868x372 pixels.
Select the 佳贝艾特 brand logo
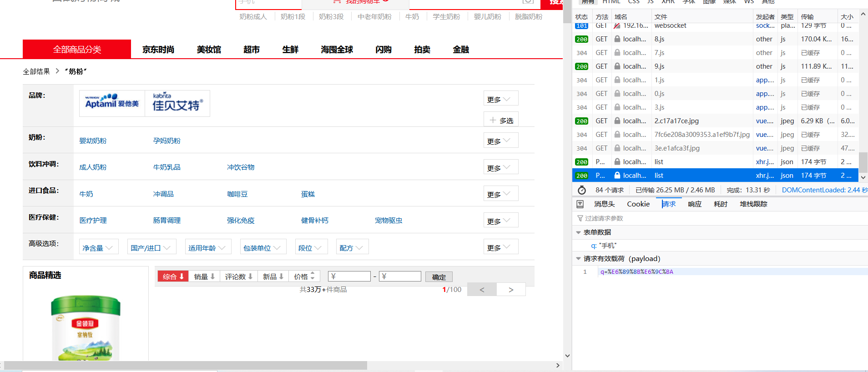coord(177,103)
